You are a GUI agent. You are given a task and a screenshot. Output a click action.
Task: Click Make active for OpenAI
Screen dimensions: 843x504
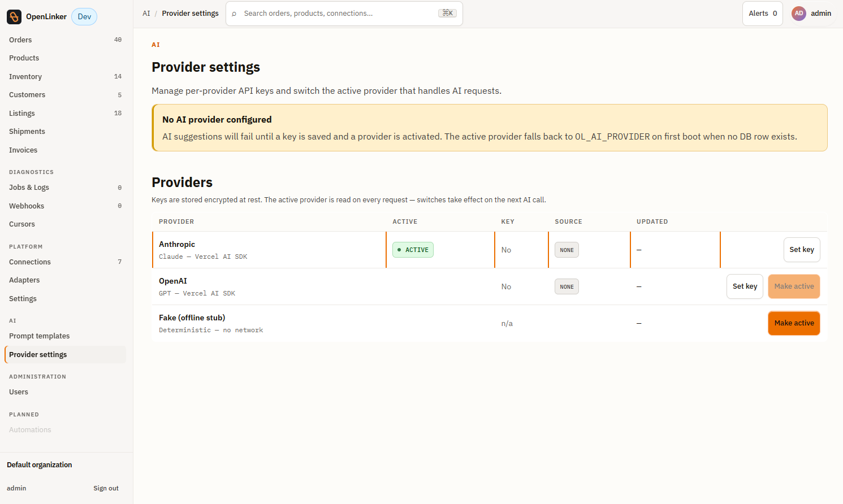794,286
